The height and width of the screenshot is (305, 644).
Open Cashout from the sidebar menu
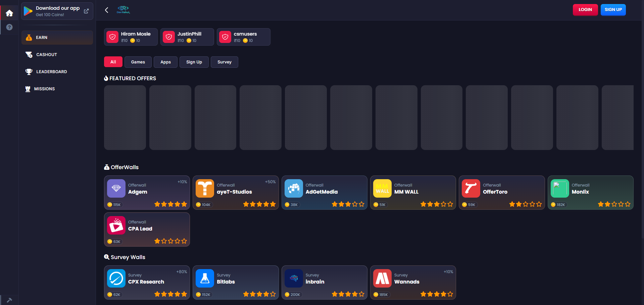tap(46, 55)
